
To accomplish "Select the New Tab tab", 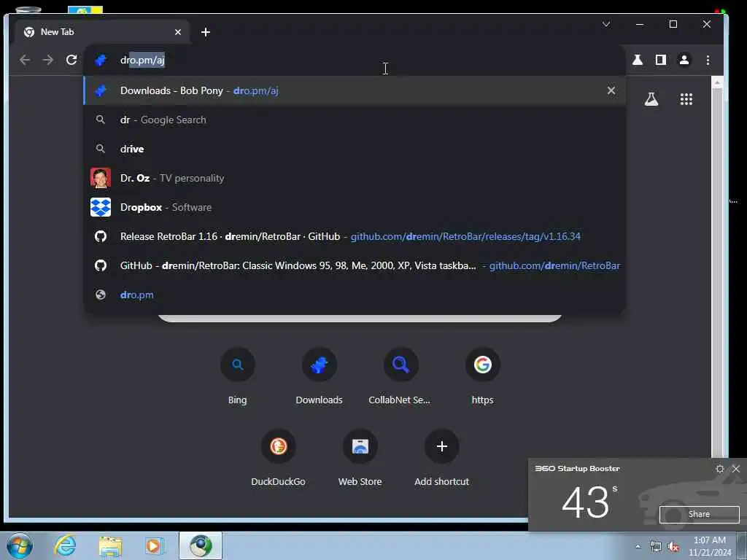I will (102, 32).
